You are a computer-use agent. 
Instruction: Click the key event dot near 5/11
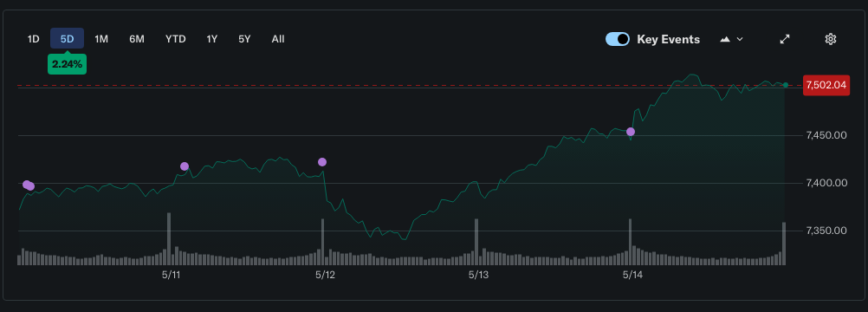(185, 166)
